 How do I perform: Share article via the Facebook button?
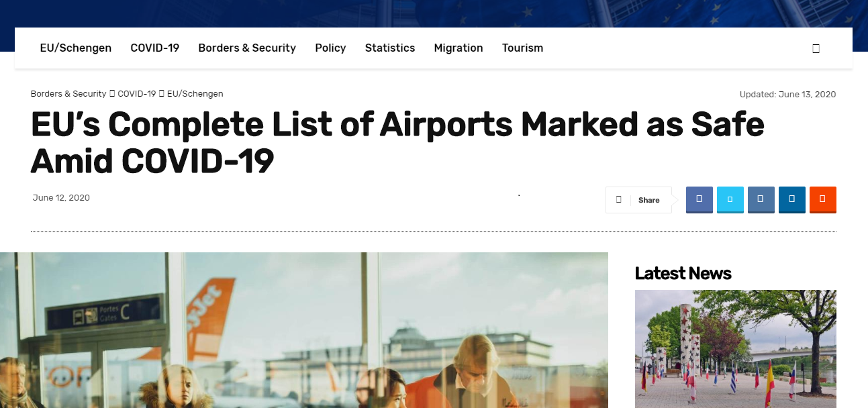click(699, 199)
